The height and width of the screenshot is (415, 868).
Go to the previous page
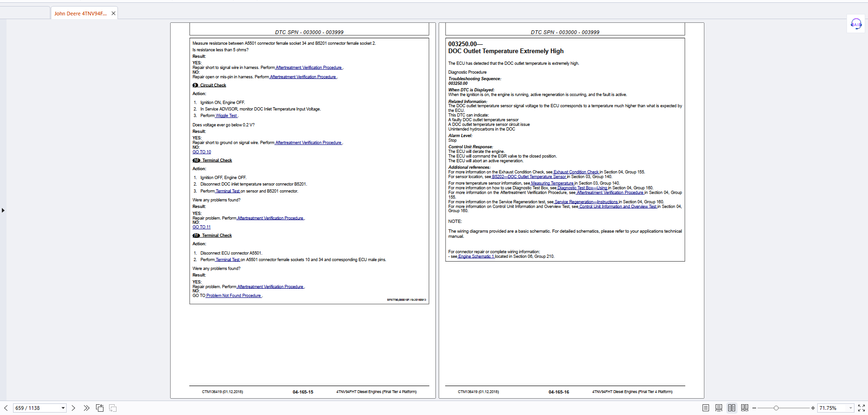[6, 408]
